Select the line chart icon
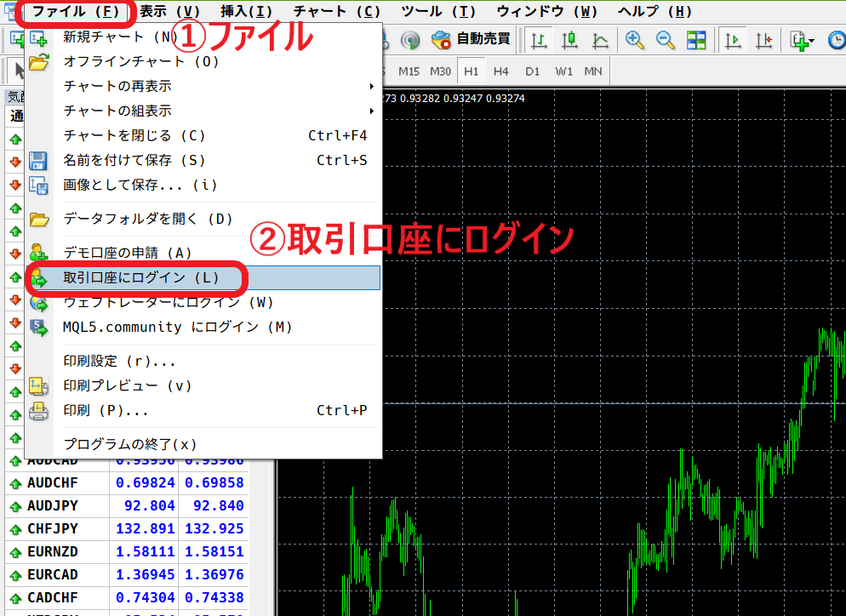 [x=600, y=40]
